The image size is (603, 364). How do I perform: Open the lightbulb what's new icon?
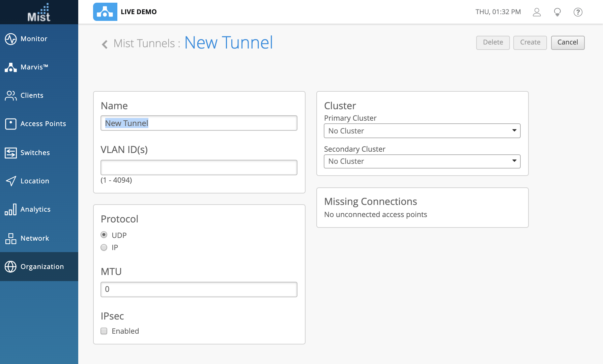(557, 12)
